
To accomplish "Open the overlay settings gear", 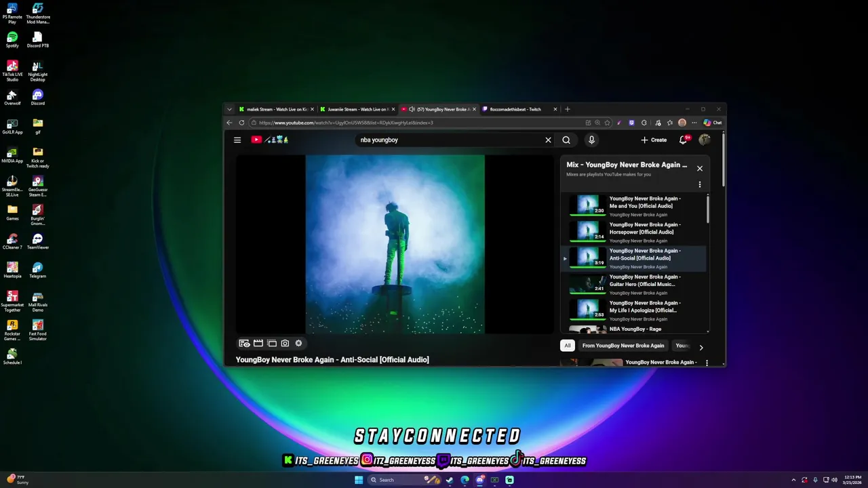I will (x=298, y=344).
